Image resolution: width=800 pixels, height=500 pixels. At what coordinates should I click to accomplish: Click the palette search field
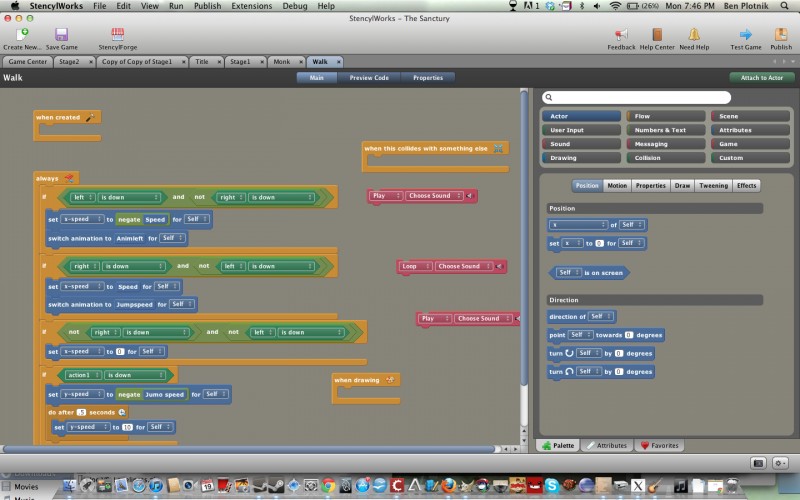point(636,97)
